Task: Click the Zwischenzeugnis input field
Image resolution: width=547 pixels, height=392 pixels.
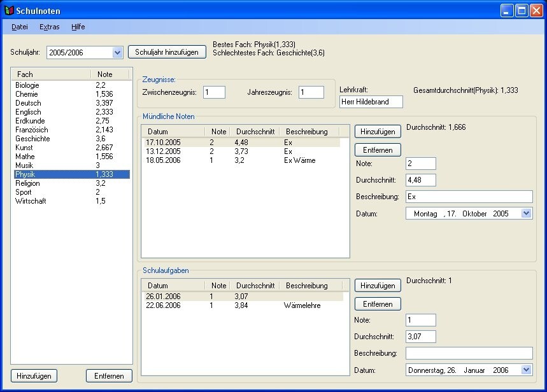Action: 214,92
